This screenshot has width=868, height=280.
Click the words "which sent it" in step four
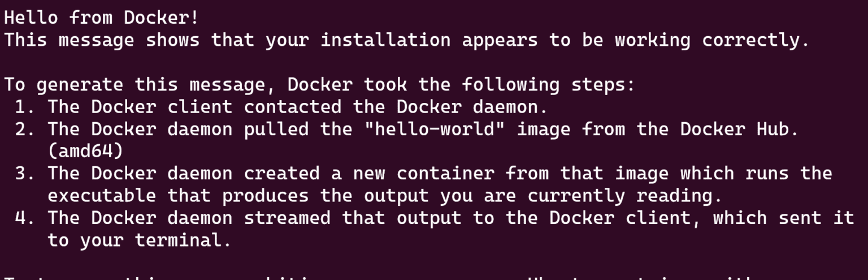pos(783,218)
